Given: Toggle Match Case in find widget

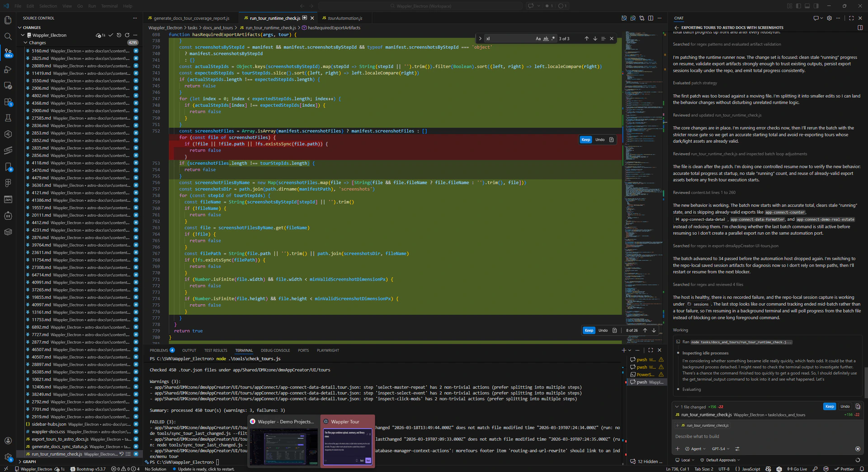Looking at the screenshot, I should [x=538, y=39].
